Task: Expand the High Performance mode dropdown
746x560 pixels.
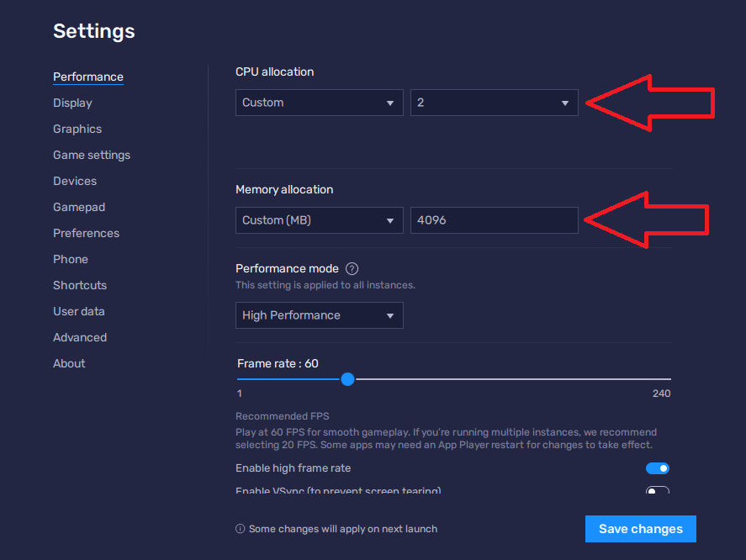Action: [319, 315]
